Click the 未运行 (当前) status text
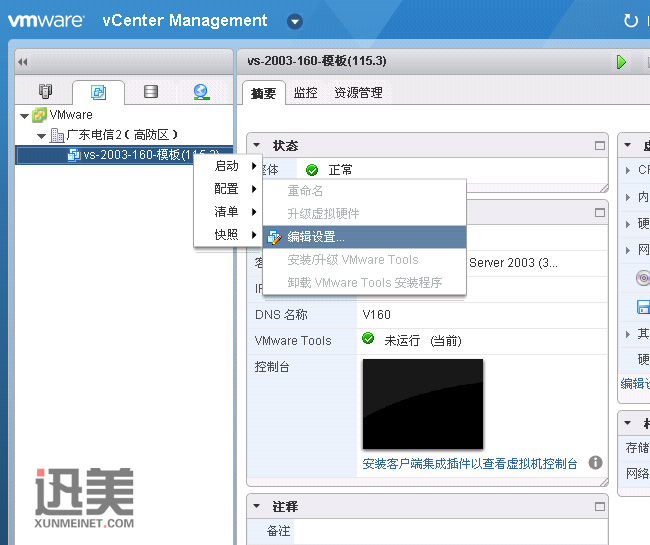The image size is (650, 545). point(423,341)
